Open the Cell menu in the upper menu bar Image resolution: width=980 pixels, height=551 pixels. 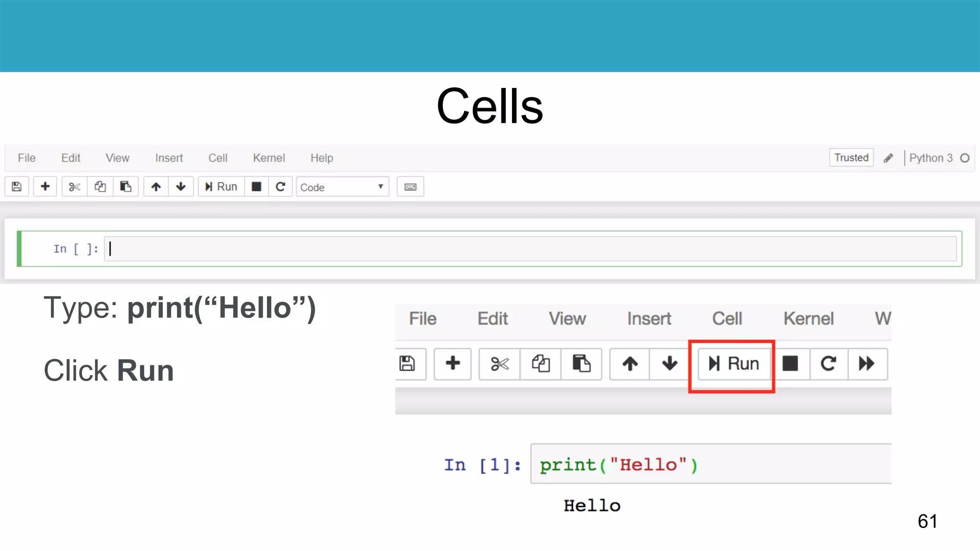coord(218,158)
